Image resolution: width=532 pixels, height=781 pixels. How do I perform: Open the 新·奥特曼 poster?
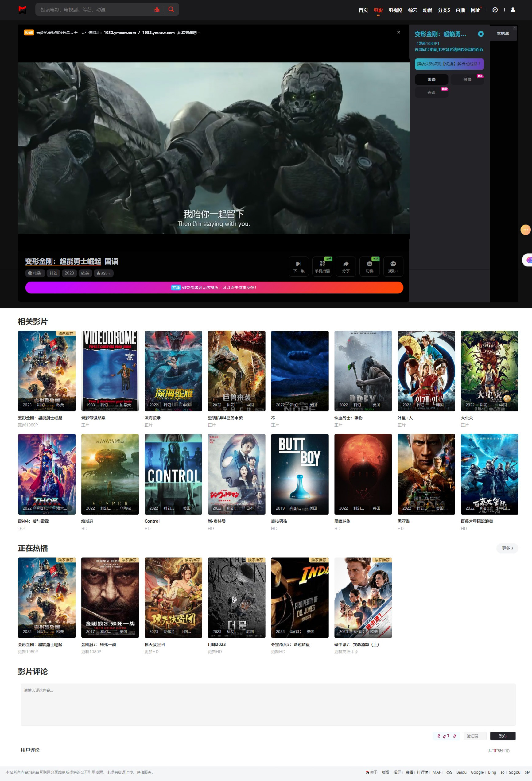click(237, 474)
